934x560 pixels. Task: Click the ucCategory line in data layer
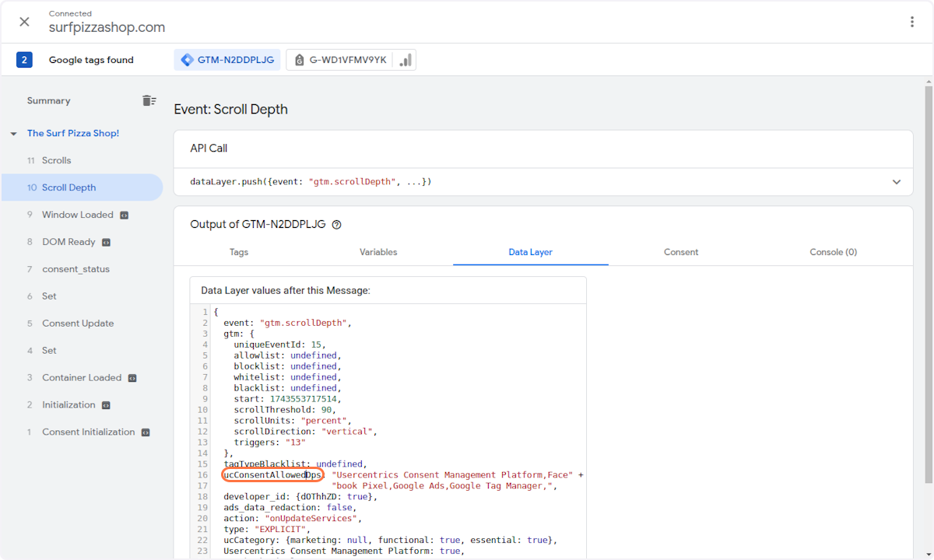390,540
